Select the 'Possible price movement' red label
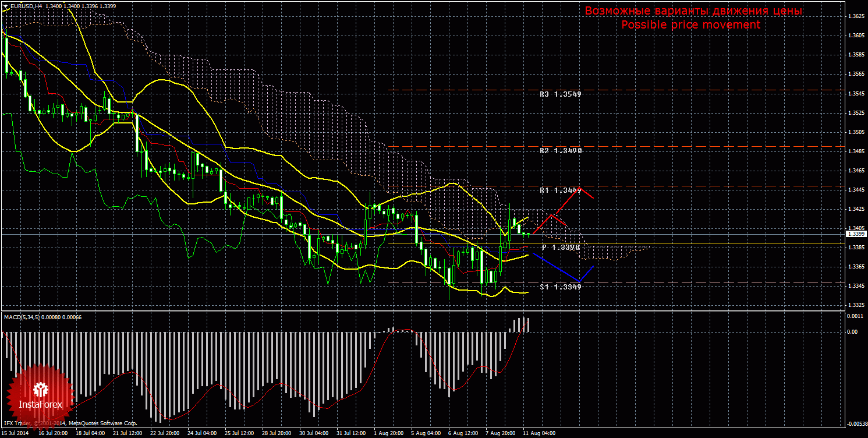The image size is (868, 438). click(x=690, y=24)
